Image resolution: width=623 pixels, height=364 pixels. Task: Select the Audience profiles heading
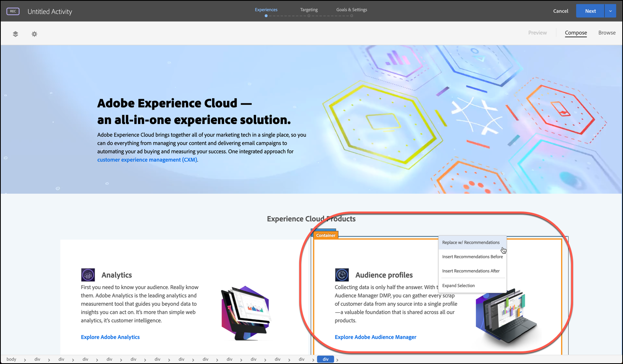pos(384,275)
